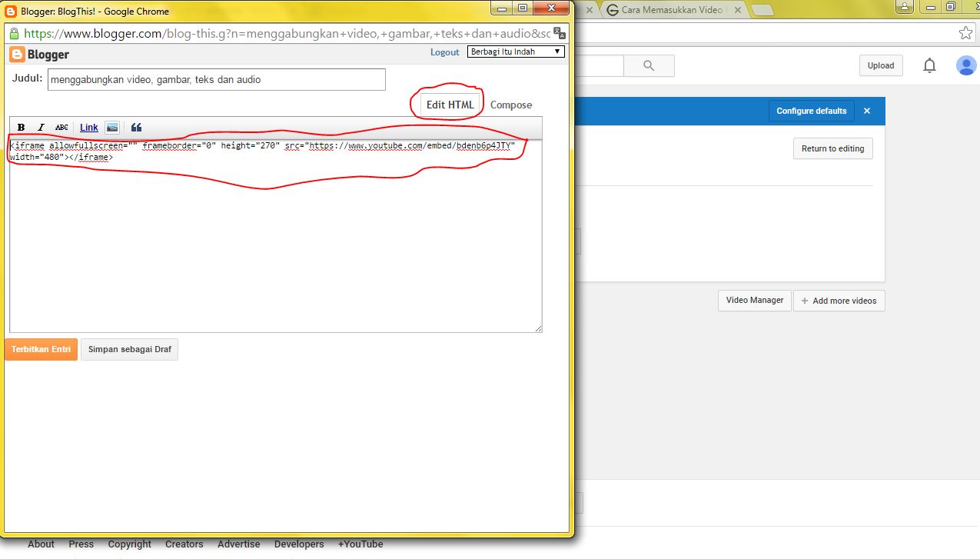The width and height of the screenshot is (980, 559).
Task: Open YouTube notifications bell
Action: [929, 66]
